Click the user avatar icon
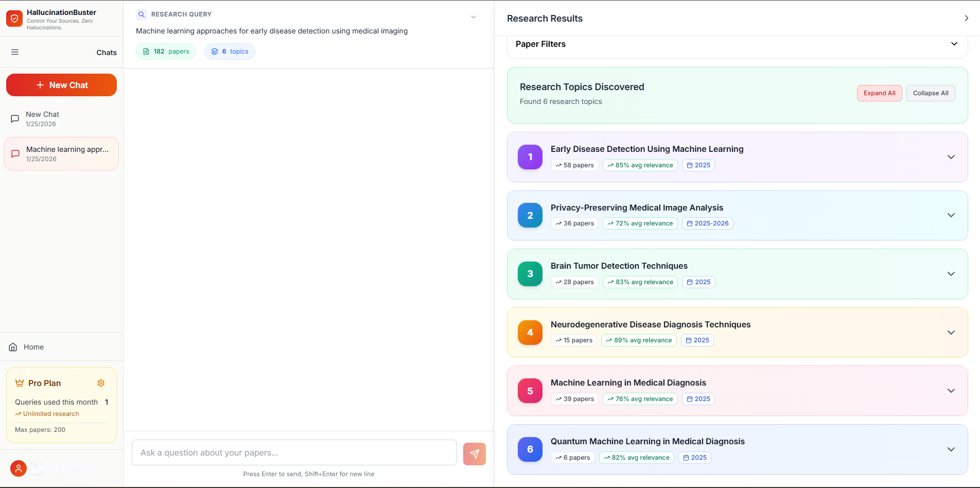 click(18, 468)
